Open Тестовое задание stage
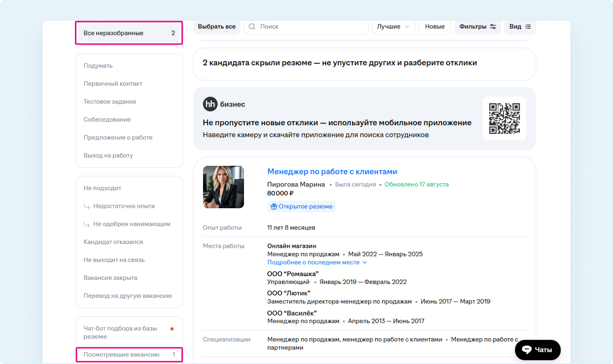613x364 pixels. pyautogui.click(x=110, y=102)
